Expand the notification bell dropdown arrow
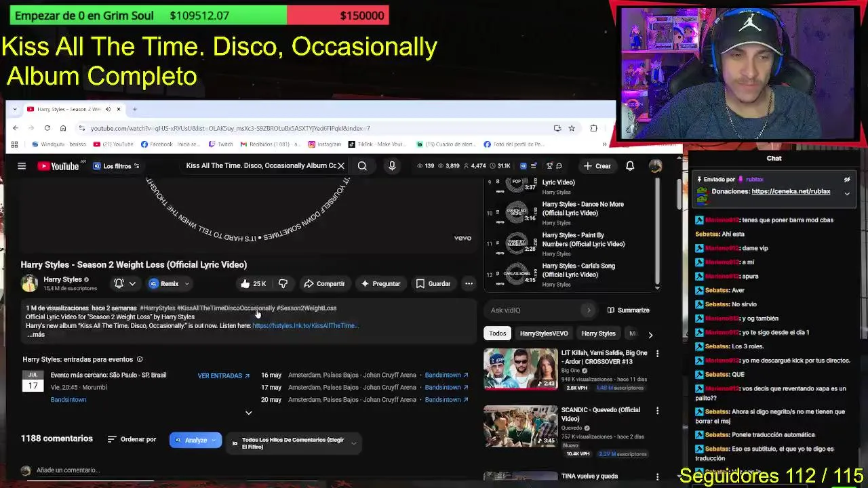Viewport: 868px width, 488px height. click(x=132, y=283)
